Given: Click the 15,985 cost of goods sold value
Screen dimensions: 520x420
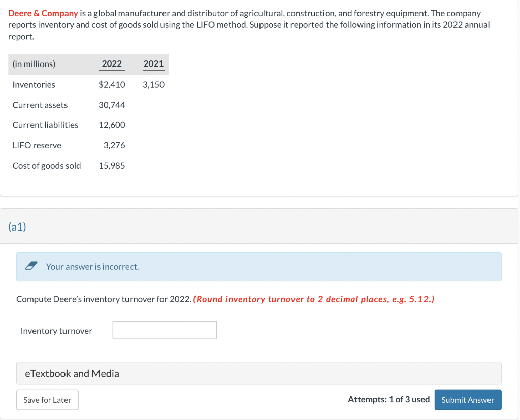Looking at the screenshot, I should pyautogui.click(x=112, y=166).
